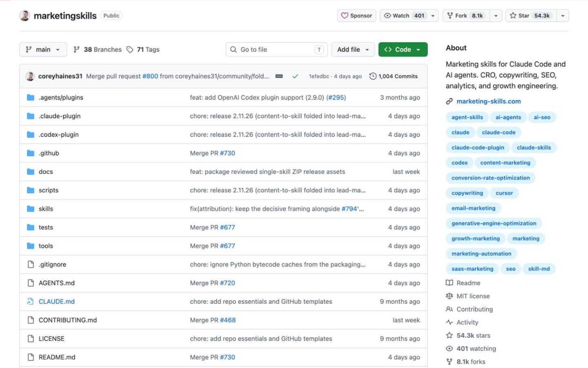The height and width of the screenshot is (368, 588).
Task: Expand the commit message ellipsis button
Action: pos(279,76)
